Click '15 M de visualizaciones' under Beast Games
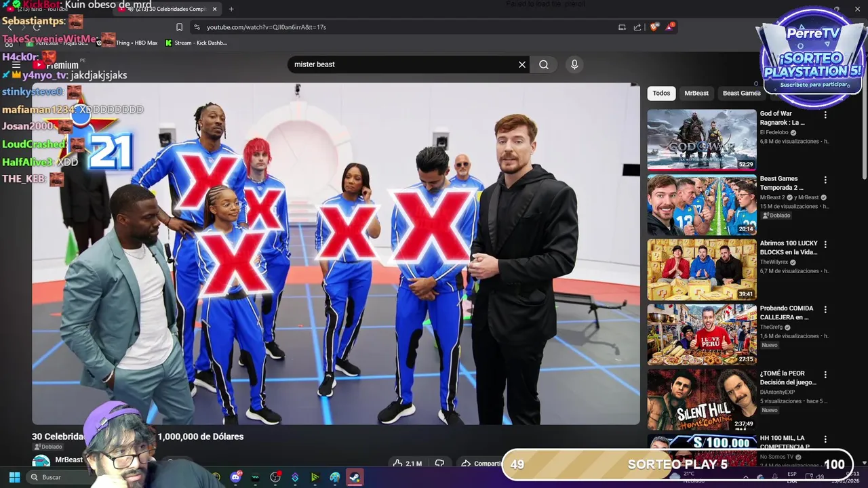This screenshot has width=868, height=488. coord(789,206)
